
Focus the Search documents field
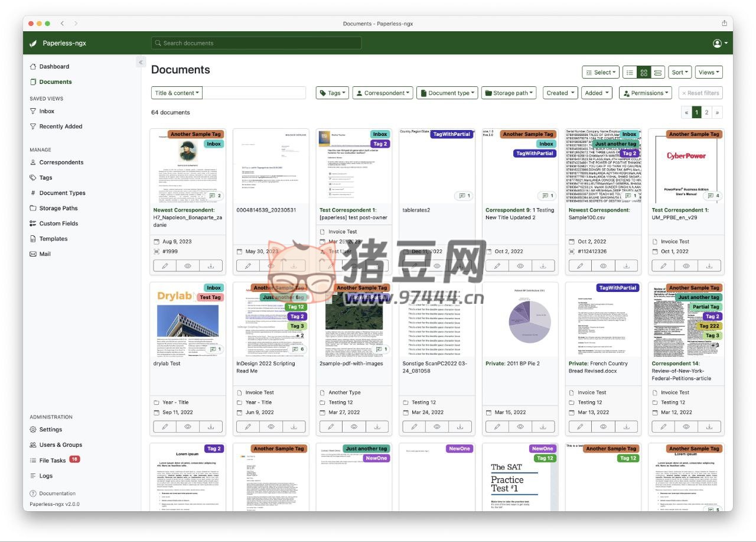point(256,43)
